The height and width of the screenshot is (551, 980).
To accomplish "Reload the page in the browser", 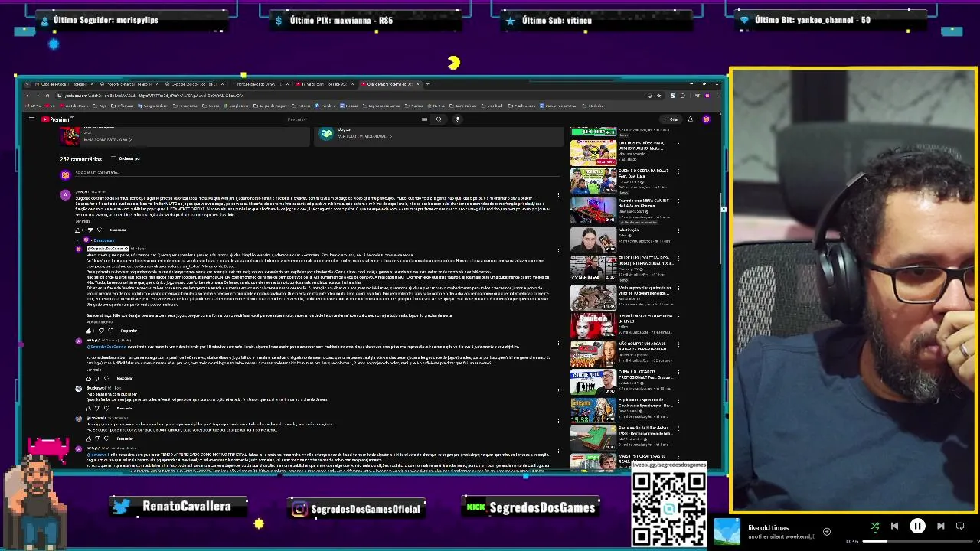I will [x=47, y=96].
